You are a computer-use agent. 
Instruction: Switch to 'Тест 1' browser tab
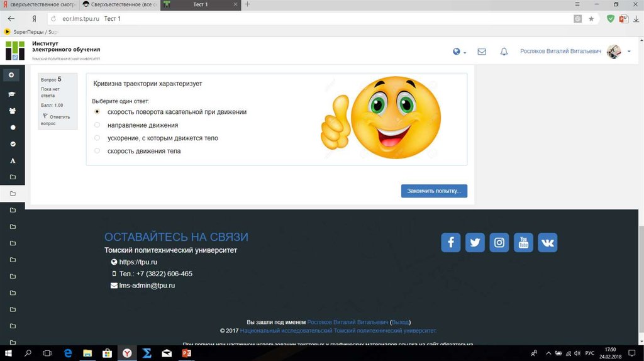(x=201, y=4)
